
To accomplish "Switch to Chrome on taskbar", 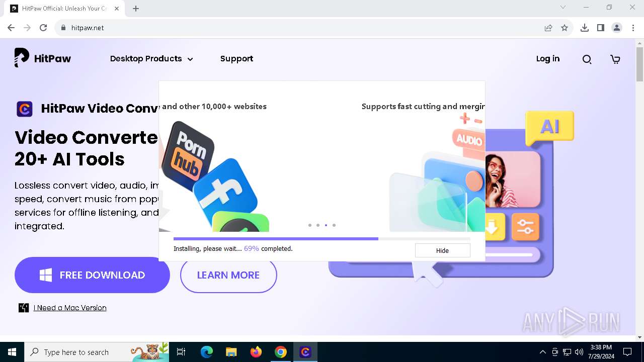I will [281, 352].
